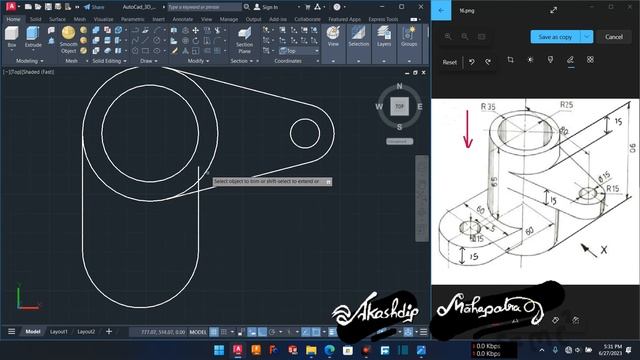Click the back arrow in Photos
The width and height of the screenshot is (640, 360).
click(x=441, y=10)
